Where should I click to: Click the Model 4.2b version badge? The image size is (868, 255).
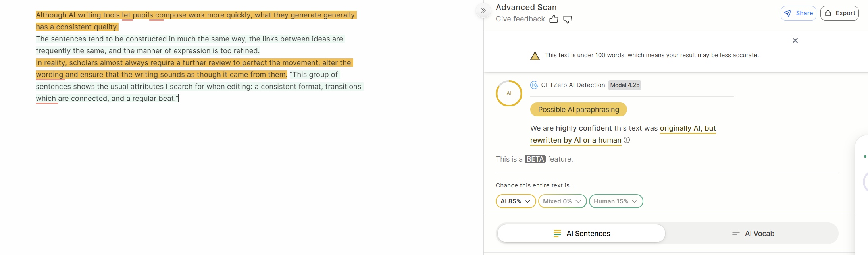[624, 85]
